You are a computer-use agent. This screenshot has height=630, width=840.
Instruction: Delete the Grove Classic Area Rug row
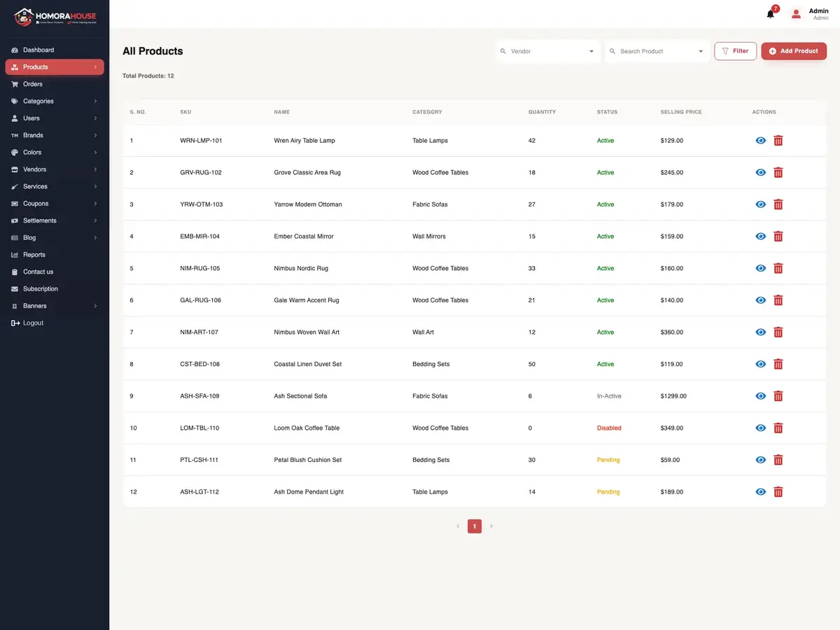[778, 173]
